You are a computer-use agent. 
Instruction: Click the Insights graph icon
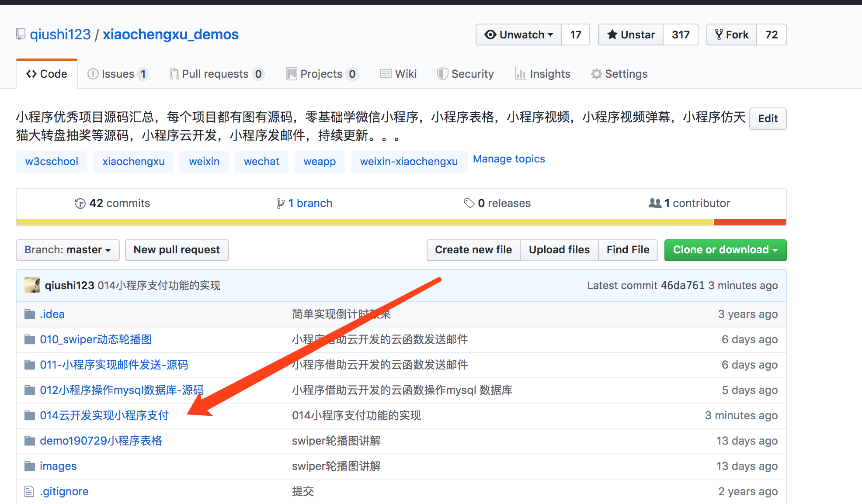click(520, 74)
